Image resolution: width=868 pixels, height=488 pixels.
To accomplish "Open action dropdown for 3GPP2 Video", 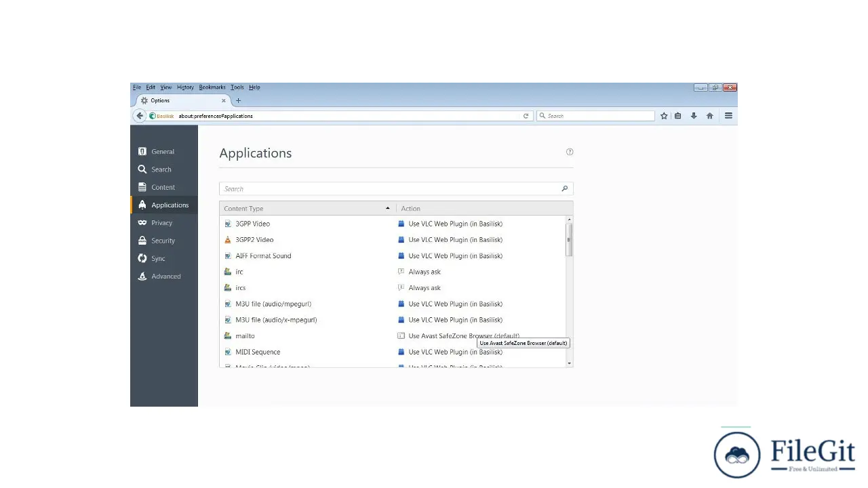I will coord(481,240).
